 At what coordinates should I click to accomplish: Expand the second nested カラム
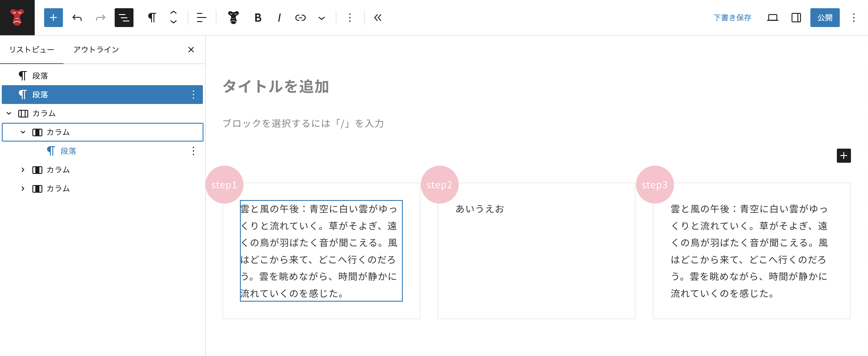[23, 170]
